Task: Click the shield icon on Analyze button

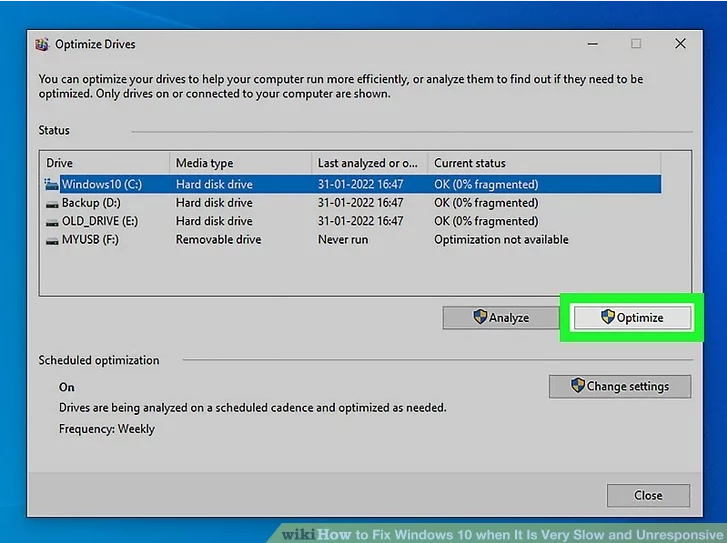Action: (x=480, y=317)
